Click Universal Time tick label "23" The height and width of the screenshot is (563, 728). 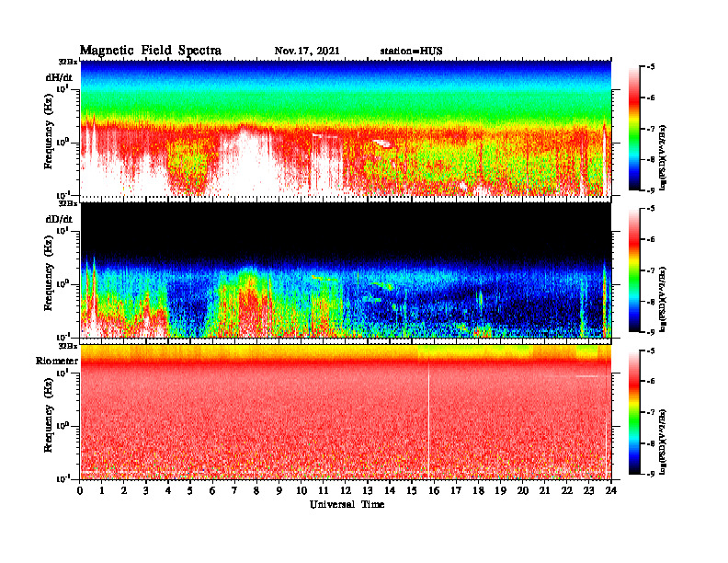[588, 491]
